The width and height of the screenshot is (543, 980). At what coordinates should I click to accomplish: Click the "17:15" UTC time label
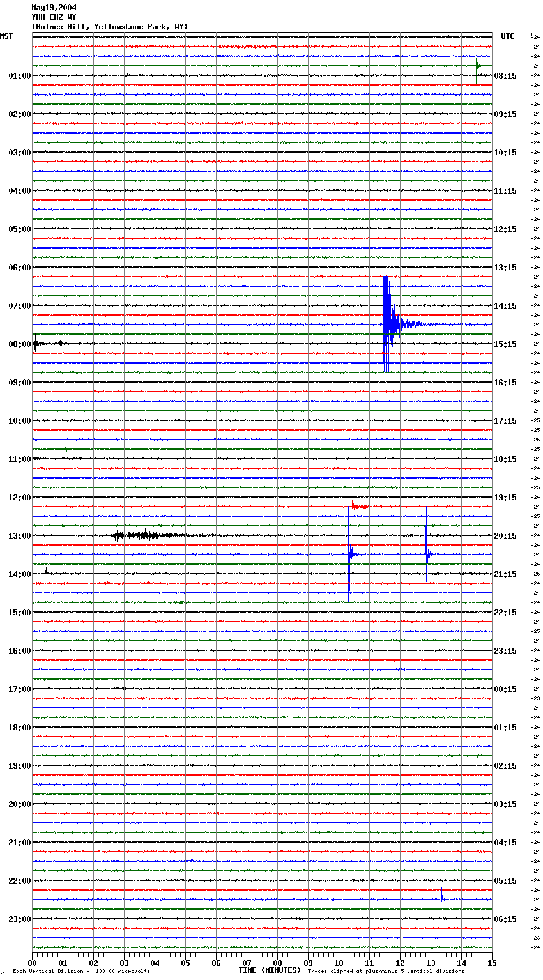(x=505, y=421)
